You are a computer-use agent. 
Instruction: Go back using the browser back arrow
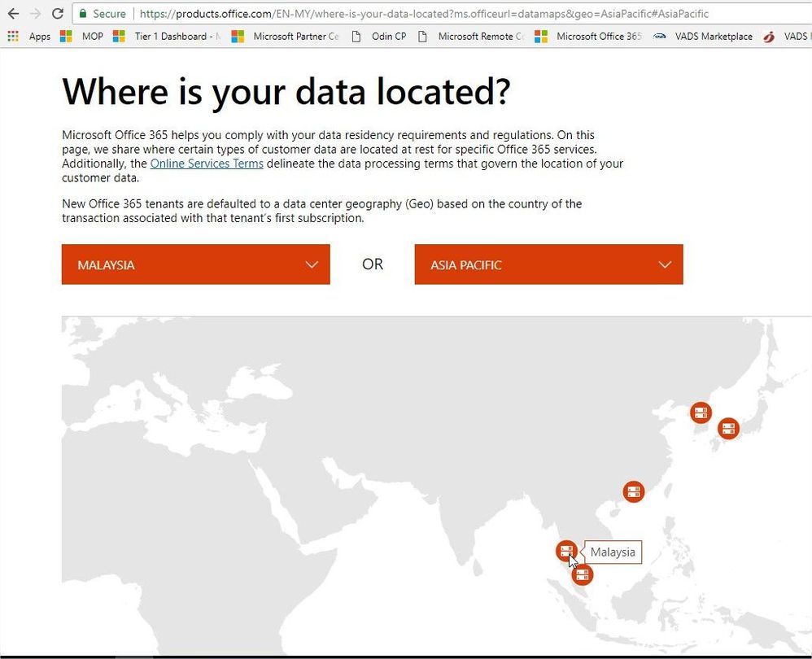14,14
